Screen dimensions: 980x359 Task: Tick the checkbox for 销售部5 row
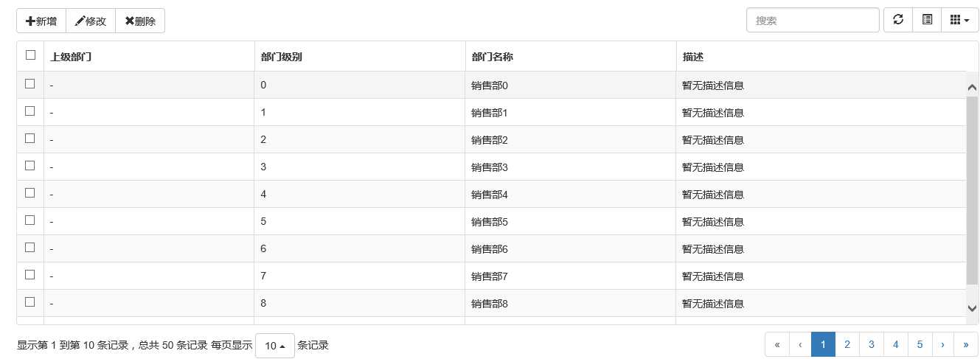click(30, 220)
